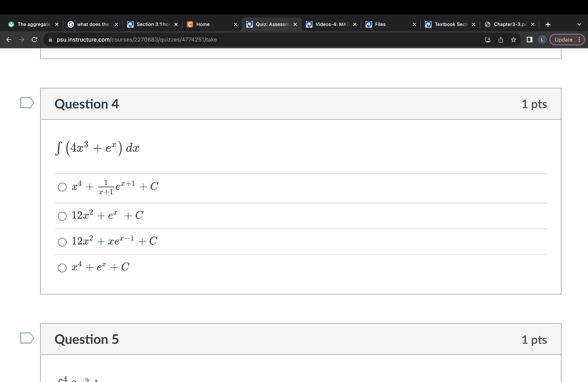Close the Videos-4 tab
This screenshot has height=382, width=588.
(x=355, y=24)
